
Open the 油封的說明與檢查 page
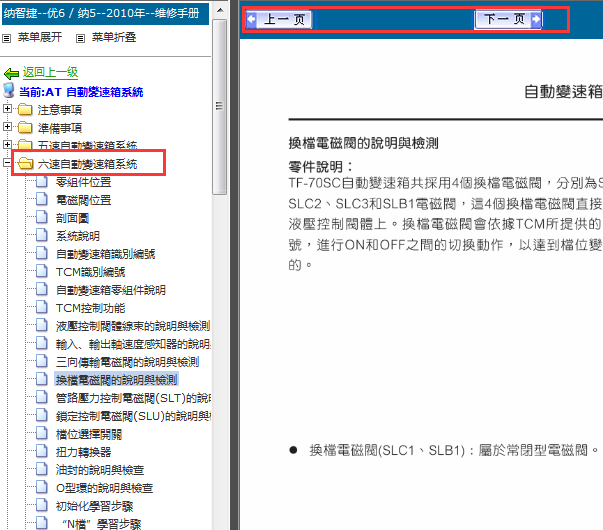pos(100,470)
